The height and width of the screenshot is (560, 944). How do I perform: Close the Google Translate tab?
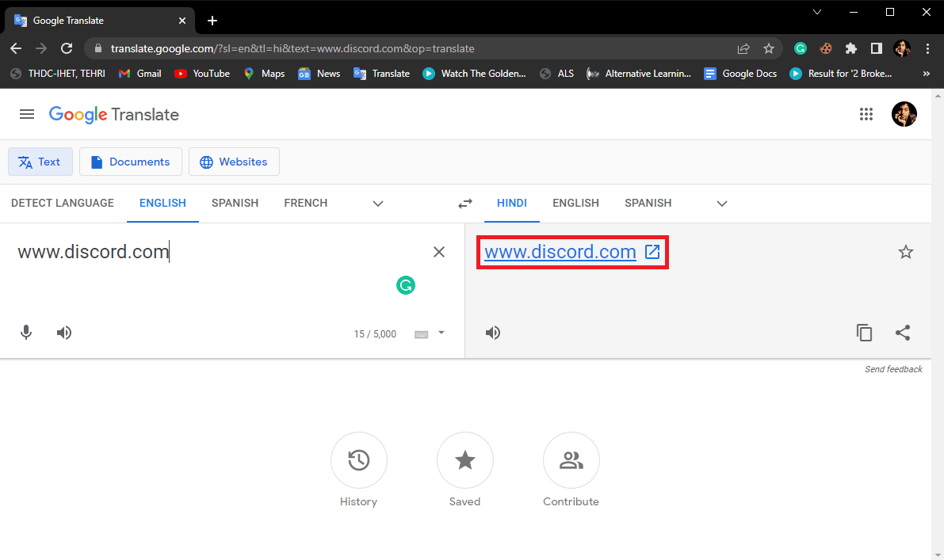coord(182,21)
